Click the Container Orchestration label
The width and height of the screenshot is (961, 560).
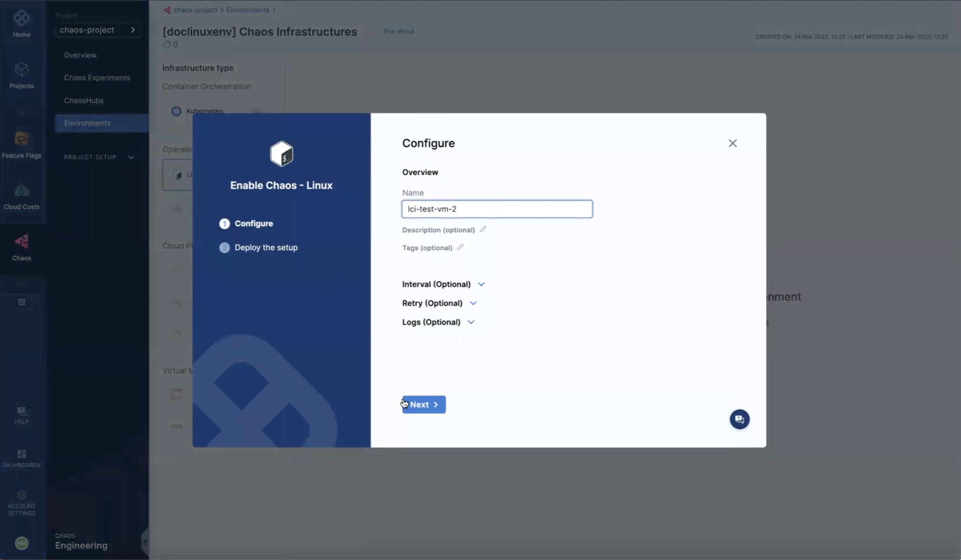[x=206, y=86]
